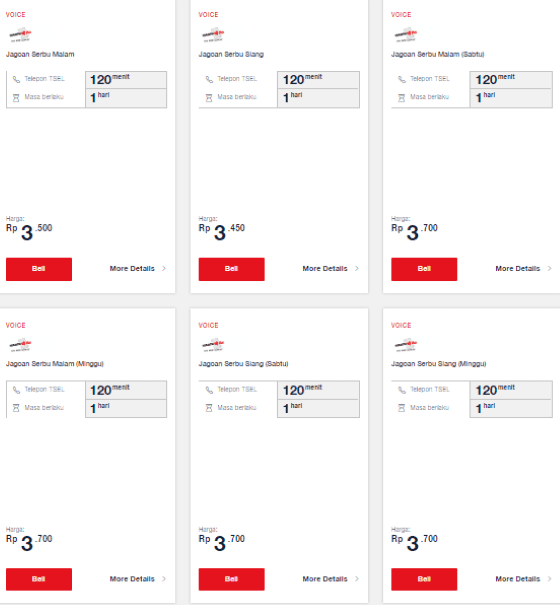Viewport: 560px width, 605px height.
Task: Click hourglass icon in Jagoan Serbu Siang card
Action: [x=209, y=98]
